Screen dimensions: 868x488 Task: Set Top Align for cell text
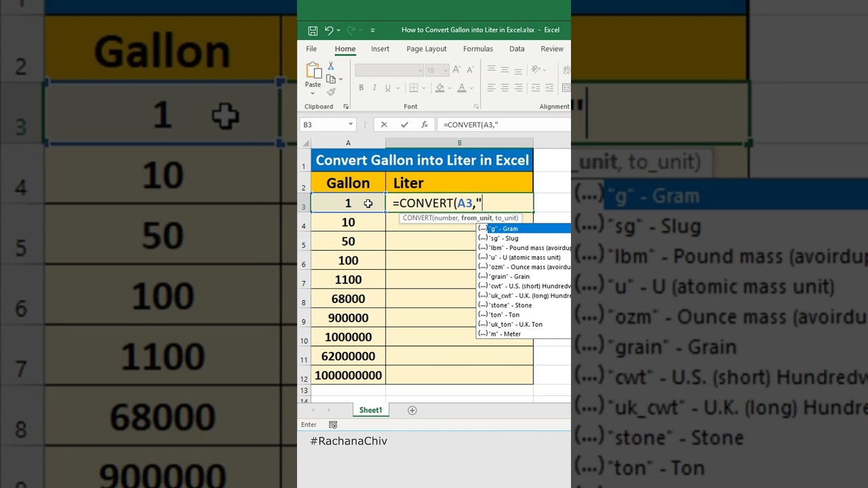click(x=491, y=69)
